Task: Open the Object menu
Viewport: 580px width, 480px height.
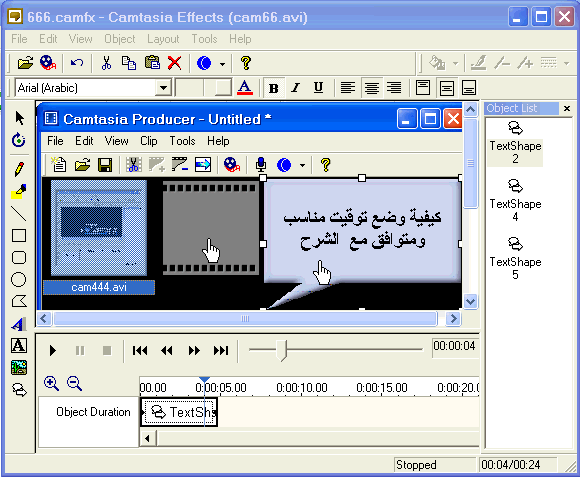Action: click(119, 39)
